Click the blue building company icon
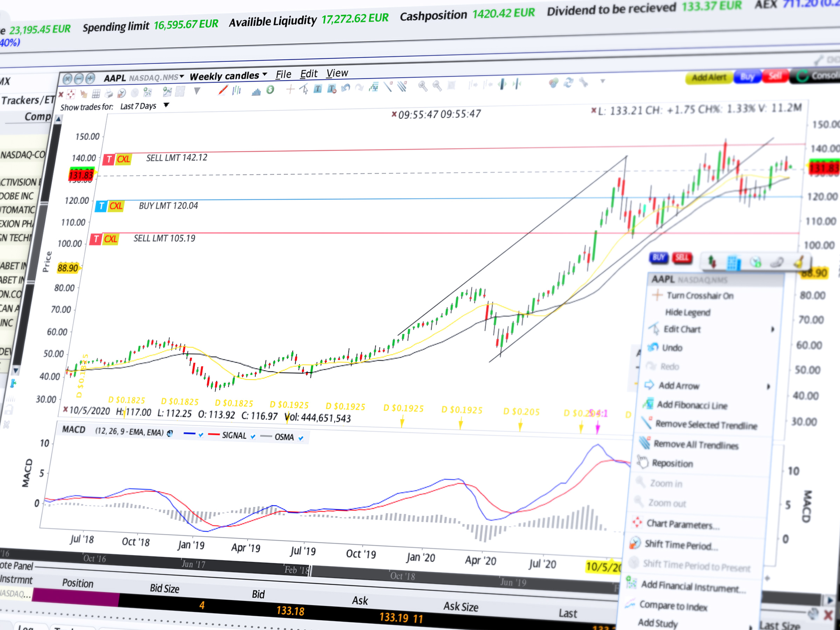This screenshot has height=630, width=840. pos(734,262)
